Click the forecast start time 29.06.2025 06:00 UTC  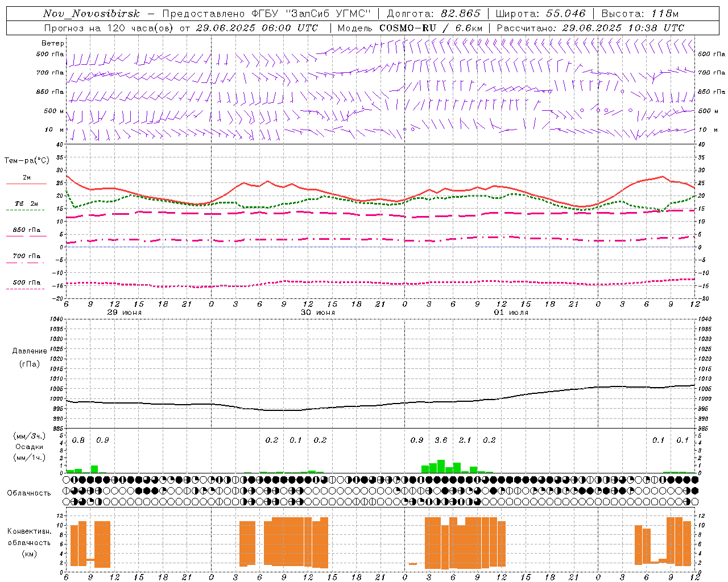(x=257, y=28)
